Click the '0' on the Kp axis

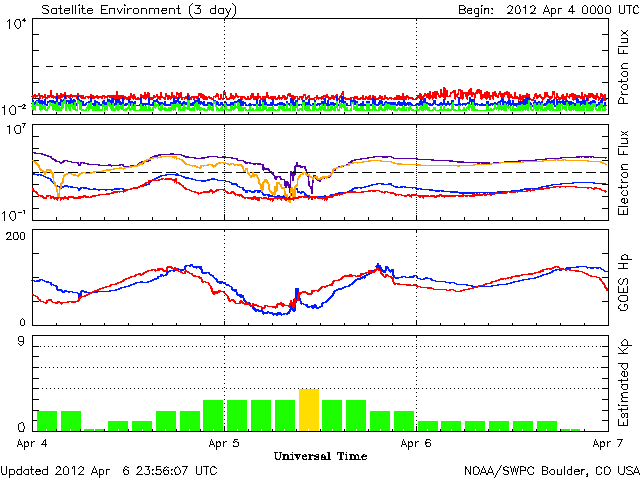coord(21,427)
